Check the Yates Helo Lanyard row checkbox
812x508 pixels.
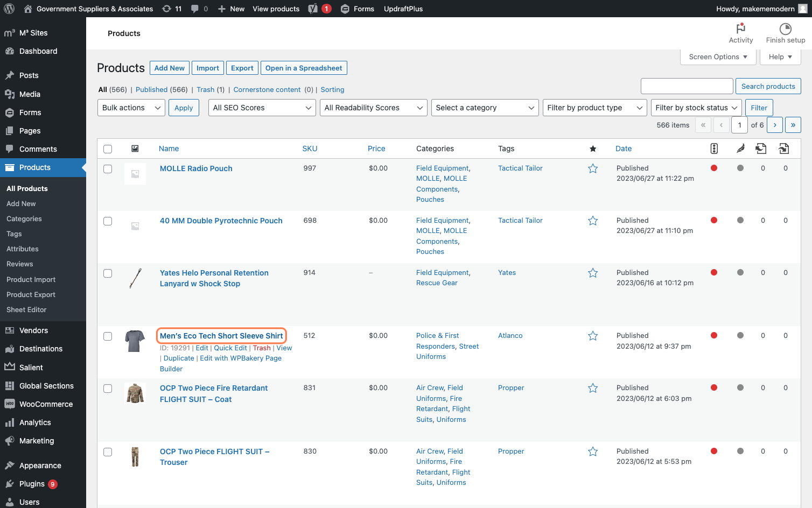click(108, 273)
